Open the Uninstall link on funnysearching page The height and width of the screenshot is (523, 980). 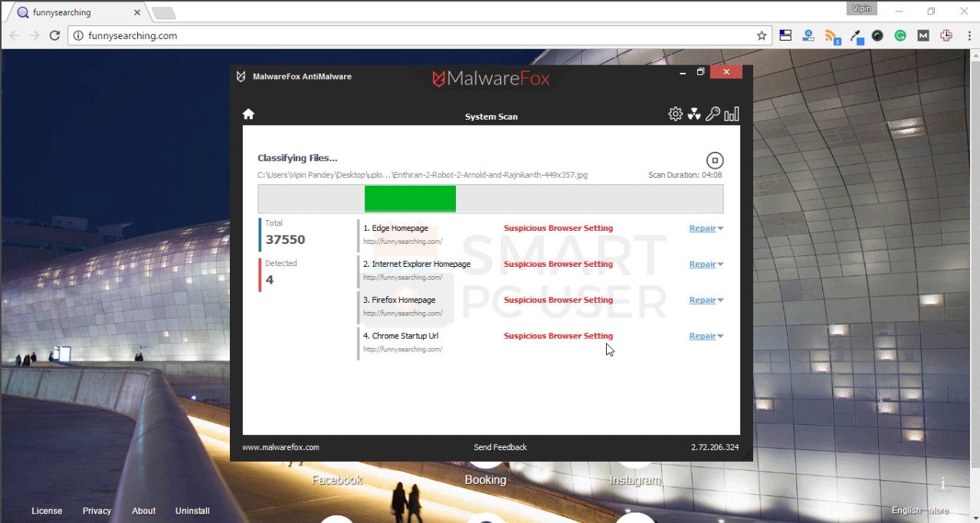(x=192, y=511)
